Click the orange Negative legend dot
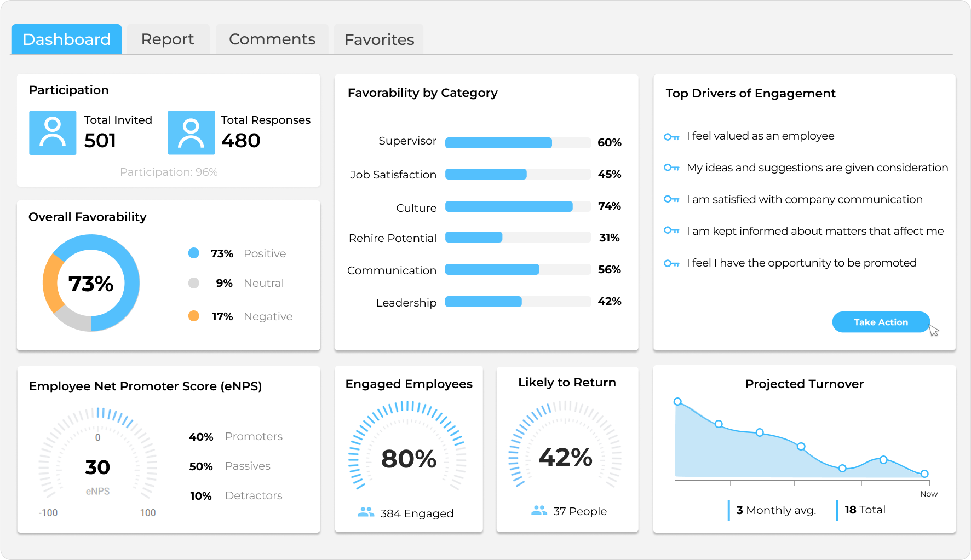Viewport: 971px width, 560px height. coord(194,316)
